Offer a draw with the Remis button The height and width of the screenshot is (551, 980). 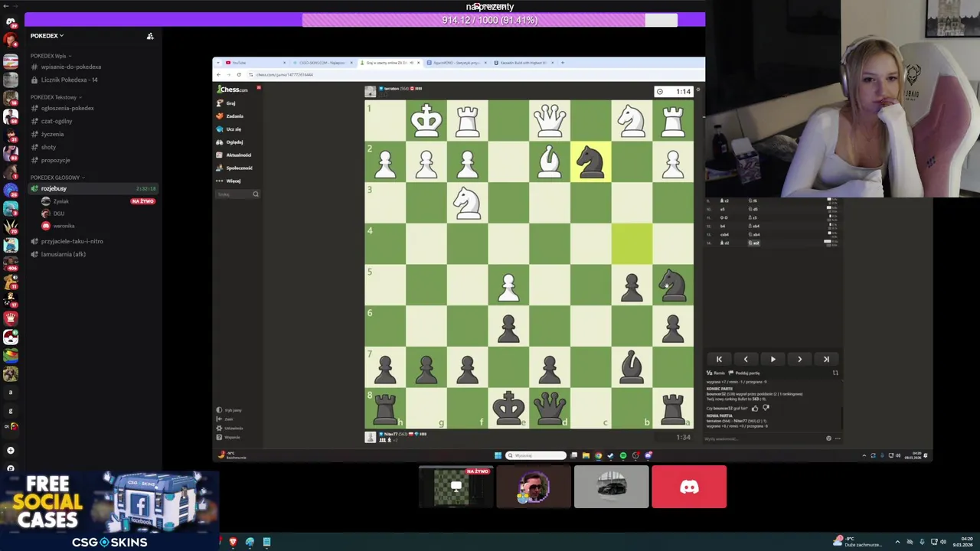716,373
